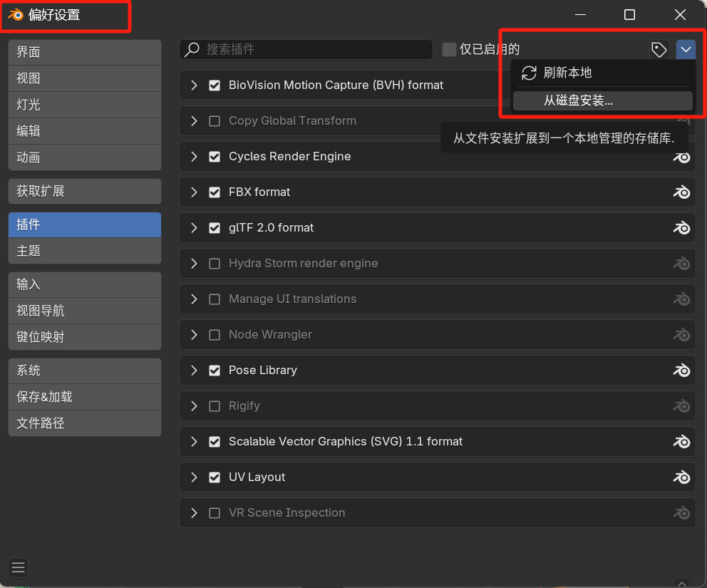Enable the Hydra Storm render engine checkbox
The height and width of the screenshot is (588, 707).
[x=215, y=264]
